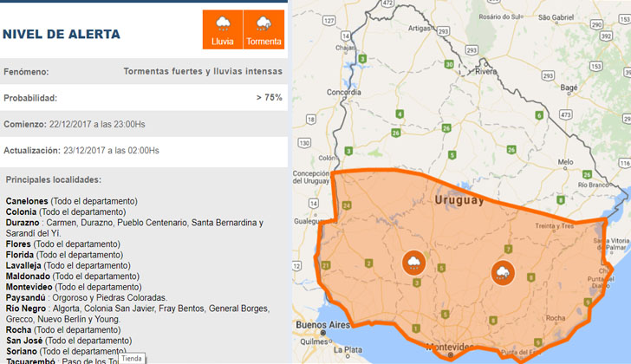
Task: Click Lavalleja in localities list
Action: pos(23,265)
